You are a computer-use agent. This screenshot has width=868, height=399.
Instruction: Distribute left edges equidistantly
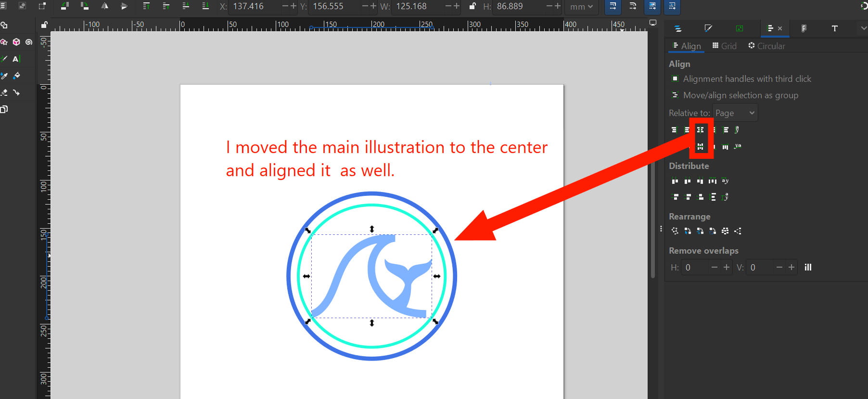[675, 181]
